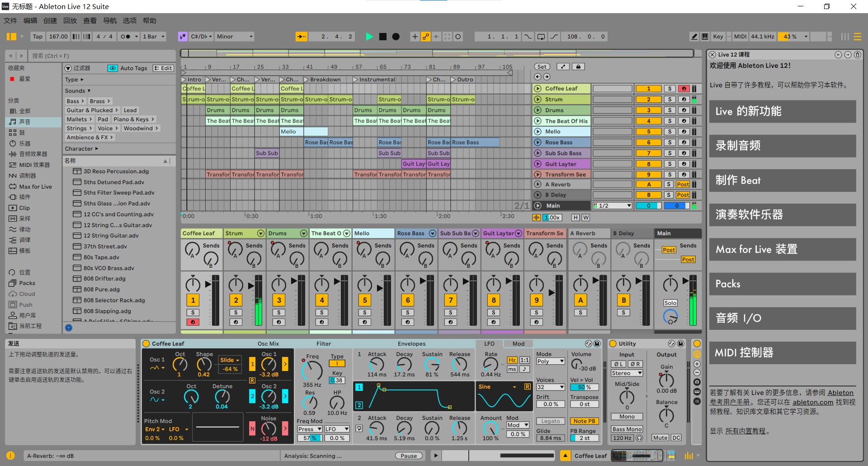Switch to Session view using vertical bars icon
Screen dimensions: 868x466
844,37
